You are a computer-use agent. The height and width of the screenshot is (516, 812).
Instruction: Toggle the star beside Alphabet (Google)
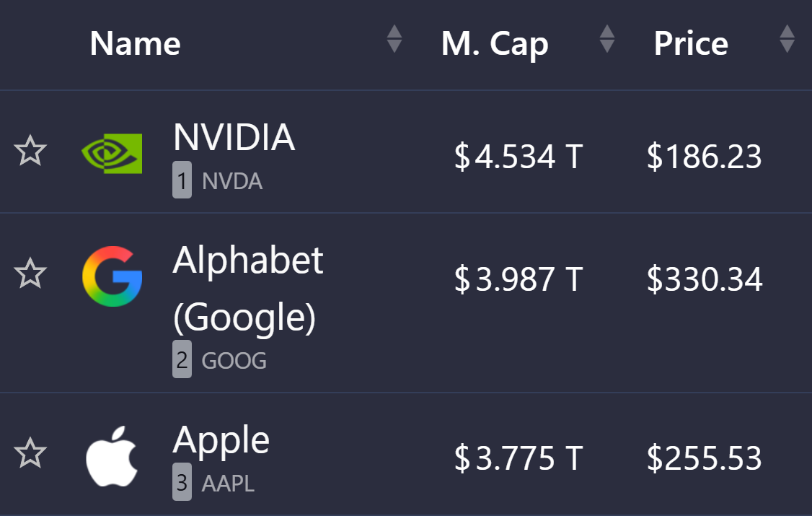[30, 274]
